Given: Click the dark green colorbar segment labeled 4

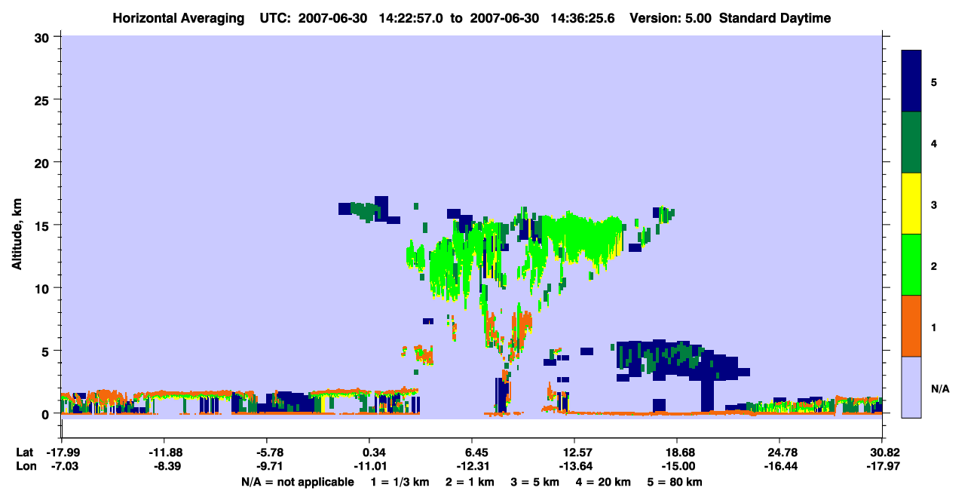Looking at the screenshot, I should (x=911, y=143).
